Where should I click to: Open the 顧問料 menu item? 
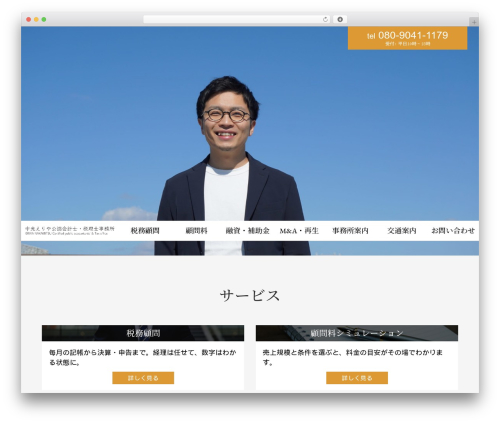click(x=196, y=231)
